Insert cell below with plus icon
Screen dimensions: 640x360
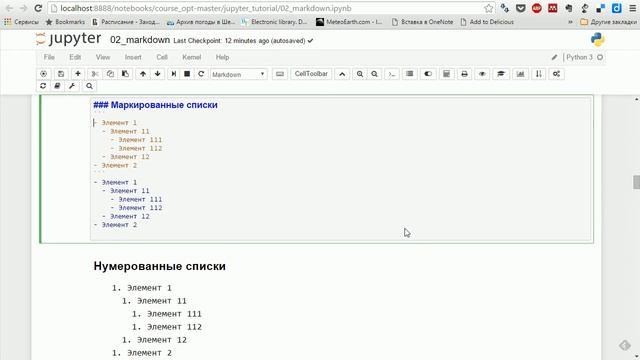pyautogui.click(x=78, y=74)
